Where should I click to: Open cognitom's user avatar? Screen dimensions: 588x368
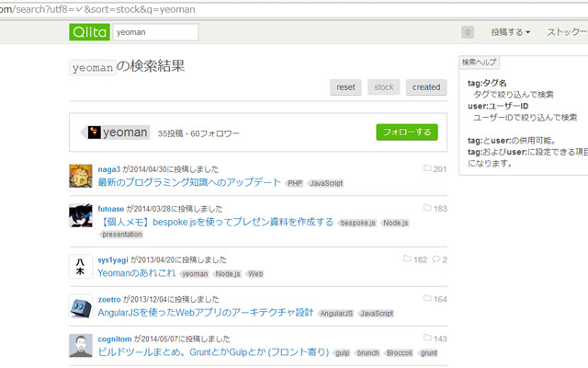pos(81,346)
